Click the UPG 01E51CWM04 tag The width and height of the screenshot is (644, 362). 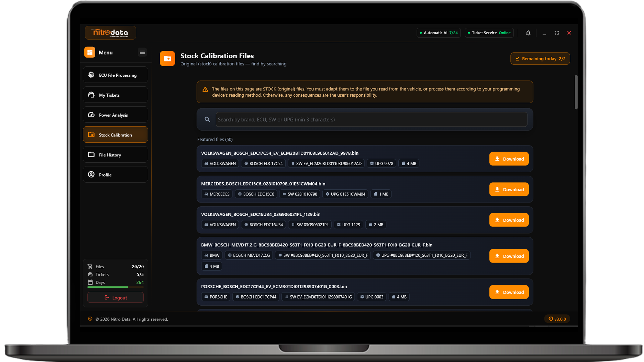tap(346, 194)
